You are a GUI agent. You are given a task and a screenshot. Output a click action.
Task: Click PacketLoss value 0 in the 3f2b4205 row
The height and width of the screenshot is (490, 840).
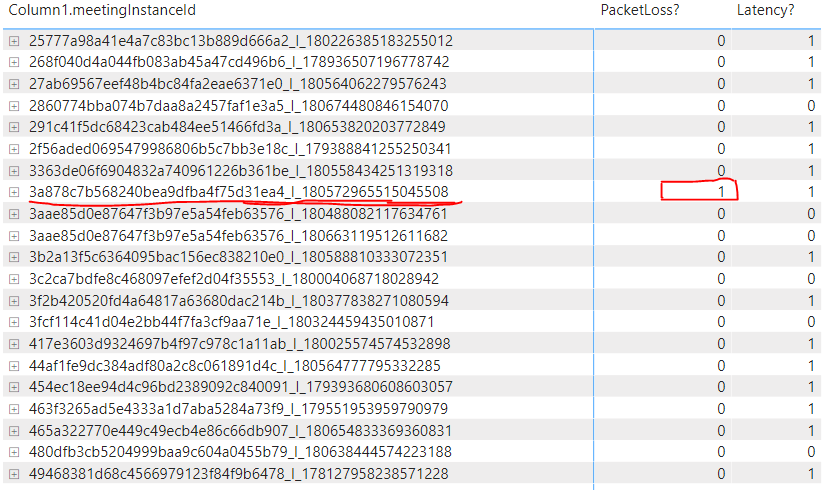coord(721,301)
